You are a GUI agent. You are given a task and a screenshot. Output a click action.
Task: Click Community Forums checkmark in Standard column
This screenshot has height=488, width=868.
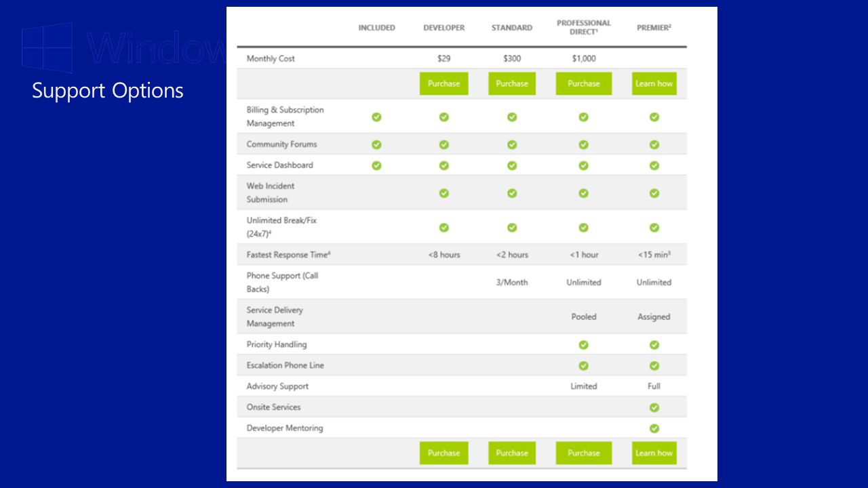(x=512, y=144)
